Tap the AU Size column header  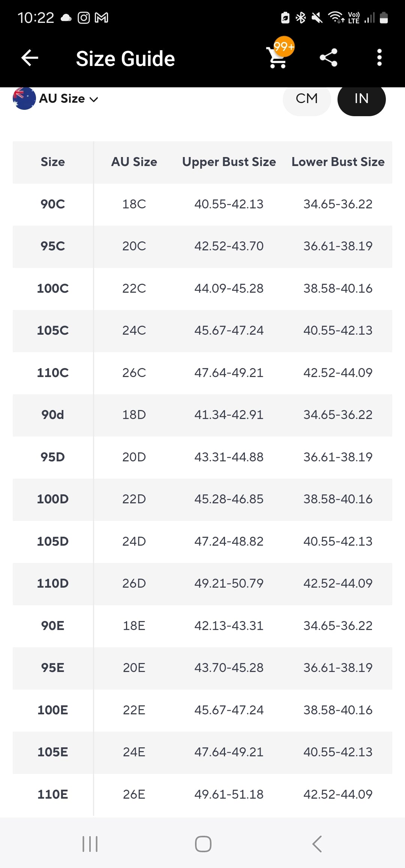[x=134, y=162]
